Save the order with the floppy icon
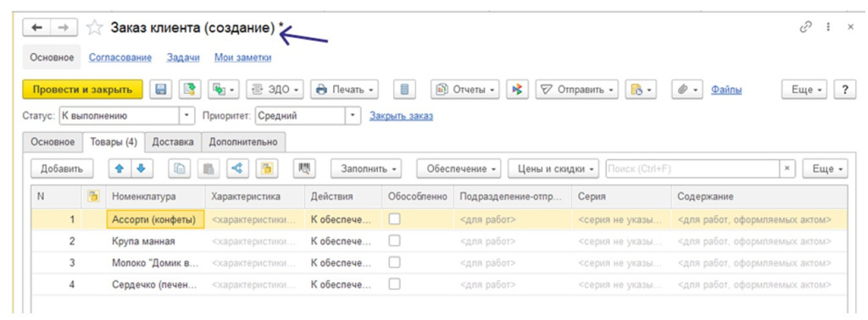 pos(161,90)
